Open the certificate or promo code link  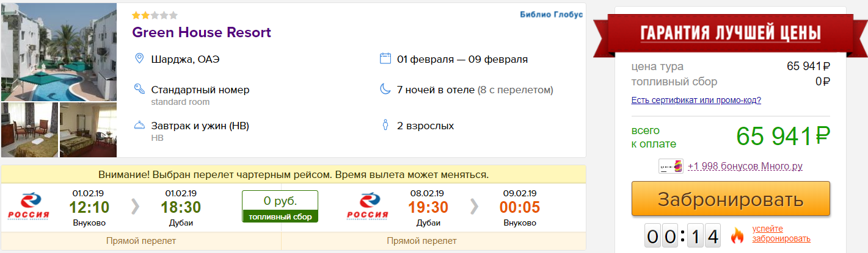[696, 101]
